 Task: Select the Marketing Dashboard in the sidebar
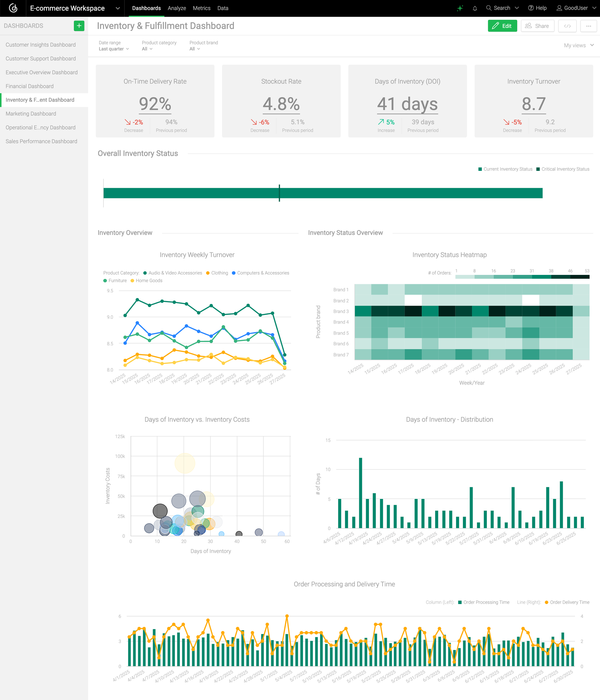31,114
